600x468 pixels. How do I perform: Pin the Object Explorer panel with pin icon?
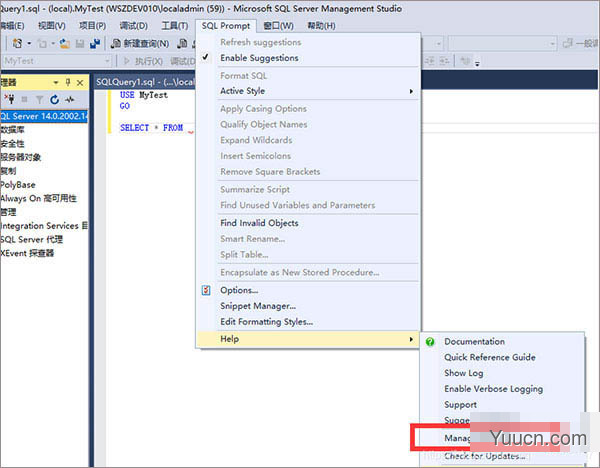click(67, 82)
